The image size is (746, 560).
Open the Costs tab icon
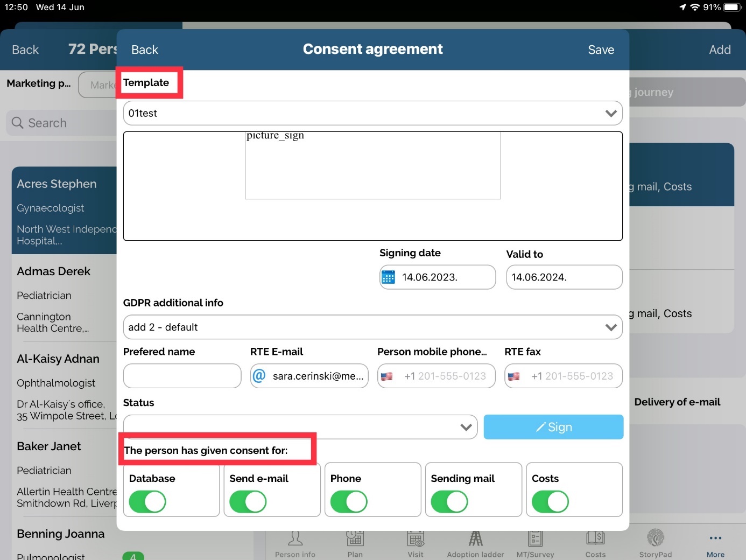point(595,538)
